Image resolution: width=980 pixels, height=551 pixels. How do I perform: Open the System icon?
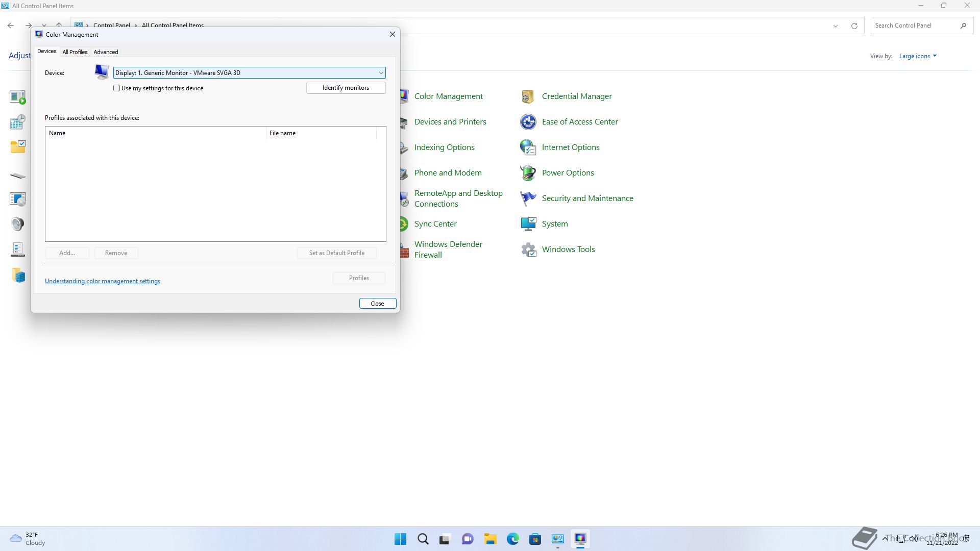[528, 224]
